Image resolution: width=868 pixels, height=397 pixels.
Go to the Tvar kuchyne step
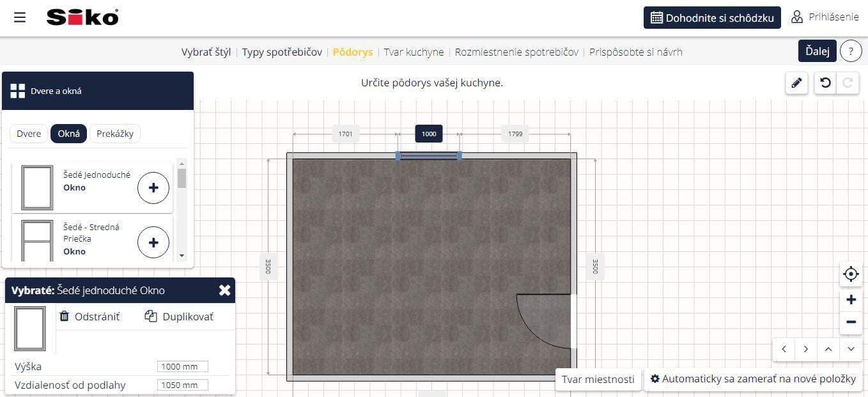pos(414,52)
